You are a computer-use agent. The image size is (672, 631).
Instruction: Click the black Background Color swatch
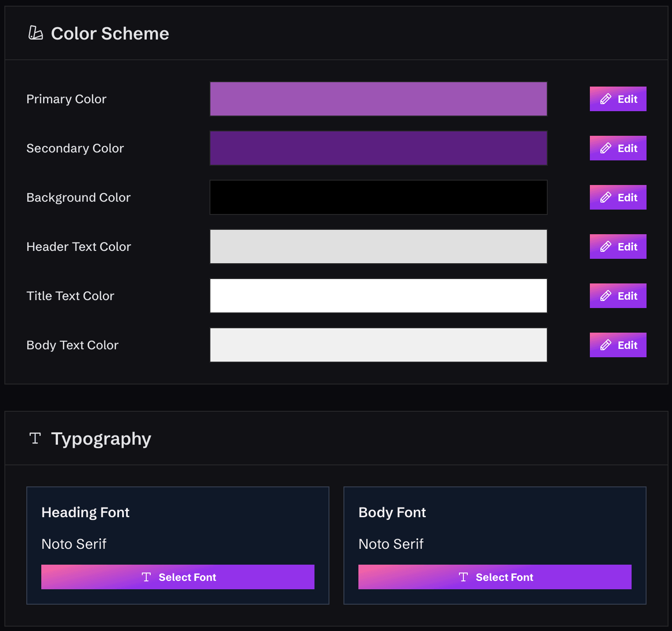378,197
